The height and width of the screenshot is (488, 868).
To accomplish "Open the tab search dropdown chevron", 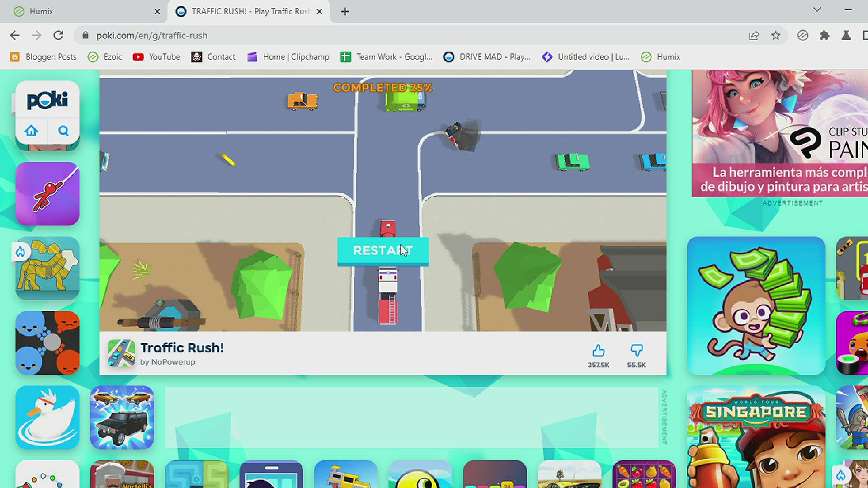I will point(817,10).
